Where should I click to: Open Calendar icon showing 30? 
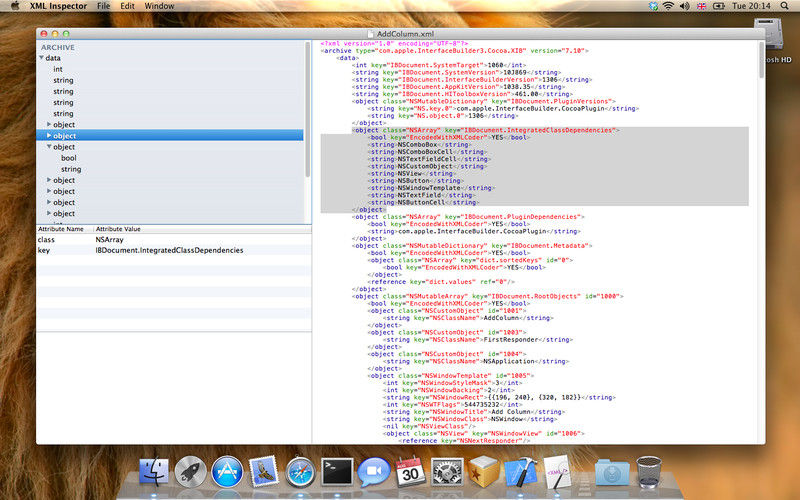tap(411, 471)
